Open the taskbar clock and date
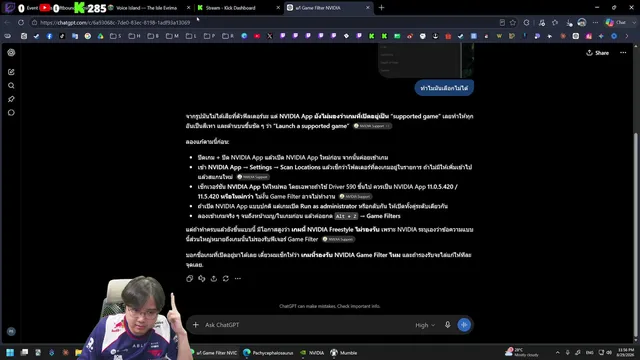640x360 pixels. coord(626,353)
